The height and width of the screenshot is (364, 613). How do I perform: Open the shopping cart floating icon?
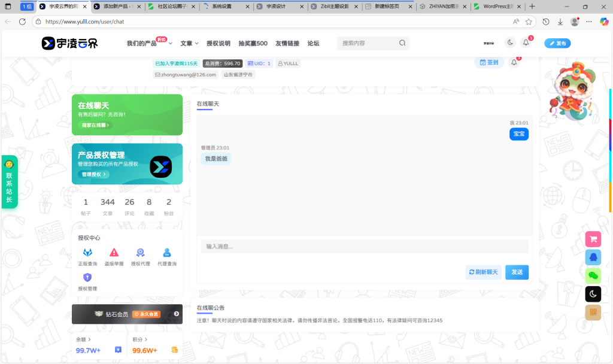(593, 239)
